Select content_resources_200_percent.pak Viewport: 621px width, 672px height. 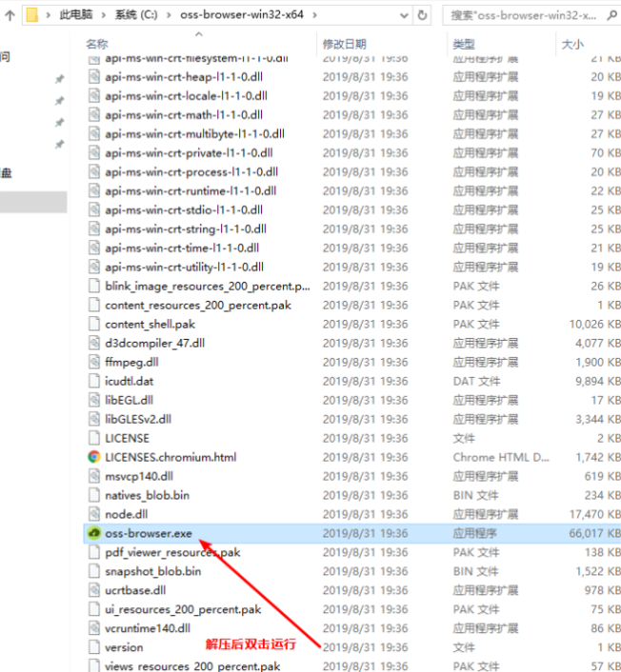(198, 306)
